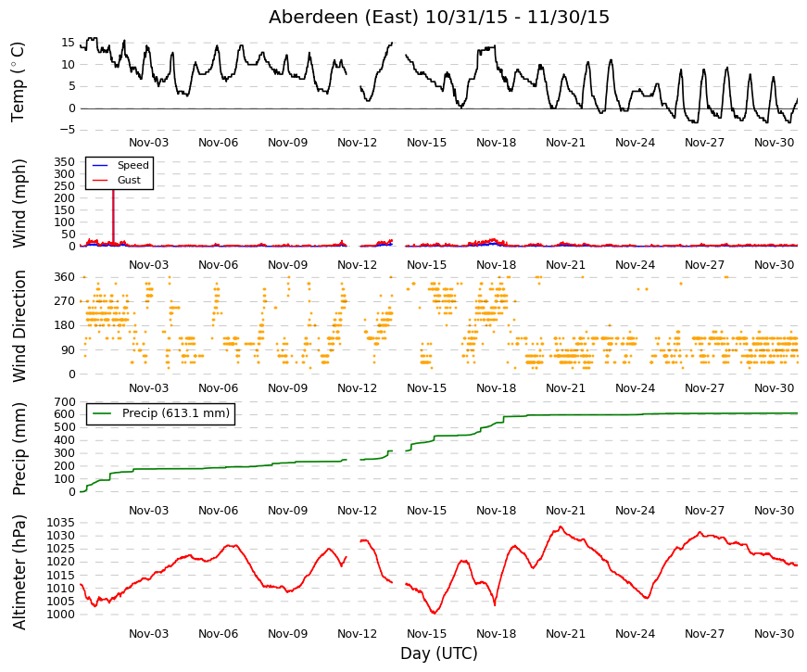Click the chart title Aberdeen (East)

344,17
